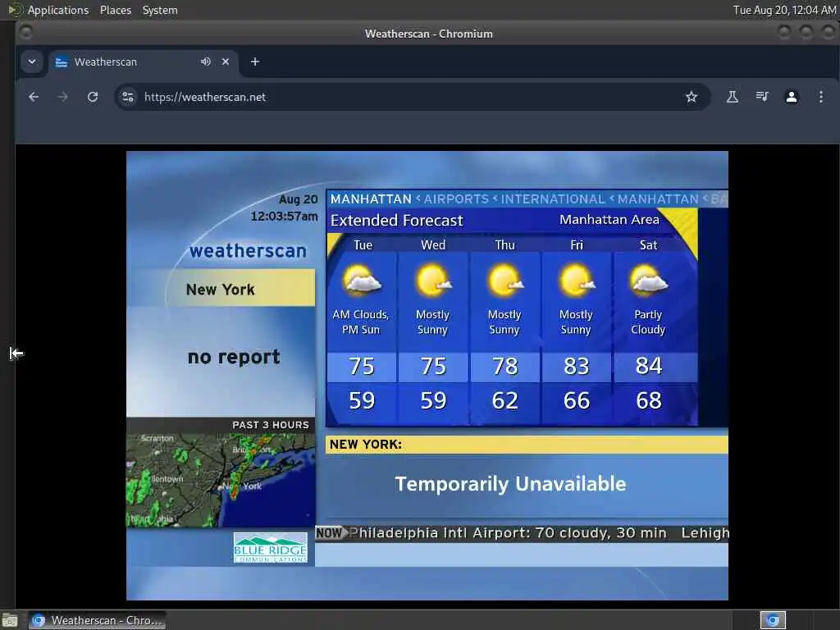Bookmark this page with the star icon

[x=691, y=97]
